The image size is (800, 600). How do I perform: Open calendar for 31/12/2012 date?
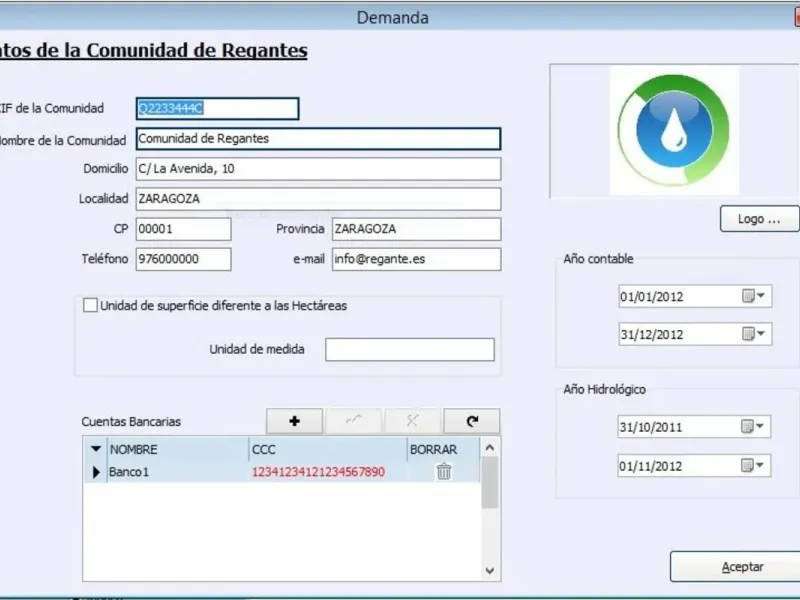coord(754,334)
